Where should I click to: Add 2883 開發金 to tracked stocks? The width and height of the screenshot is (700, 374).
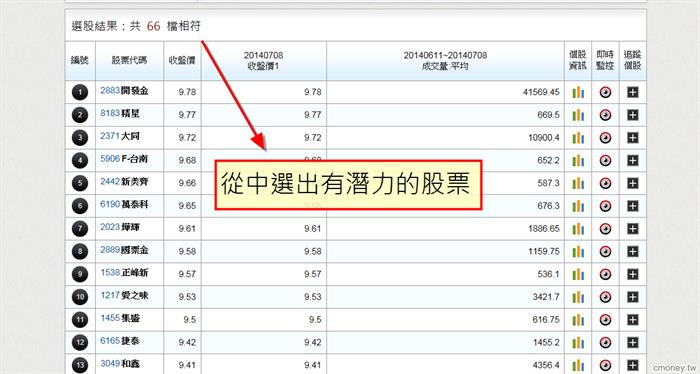[633, 92]
